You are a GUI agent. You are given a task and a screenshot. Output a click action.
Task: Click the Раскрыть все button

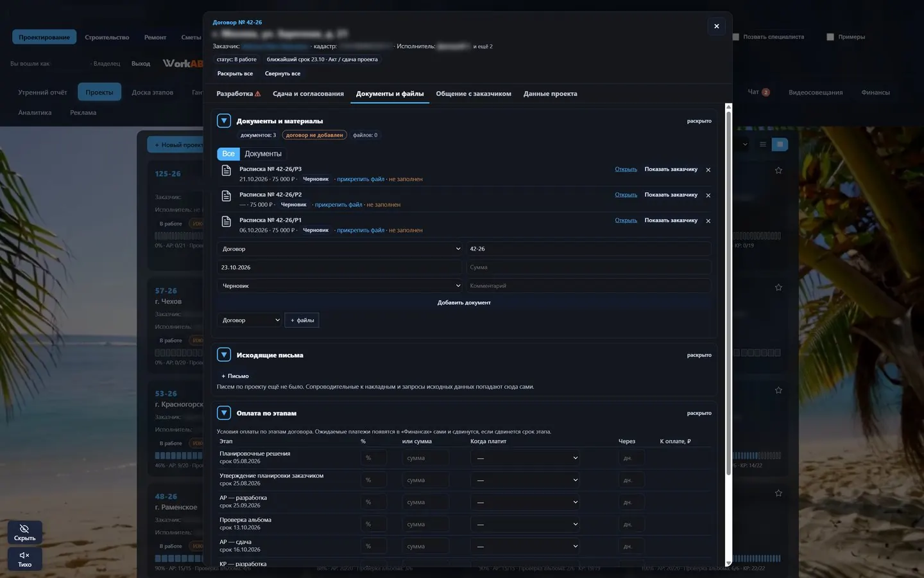pyautogui.click(x=235, y=74)
